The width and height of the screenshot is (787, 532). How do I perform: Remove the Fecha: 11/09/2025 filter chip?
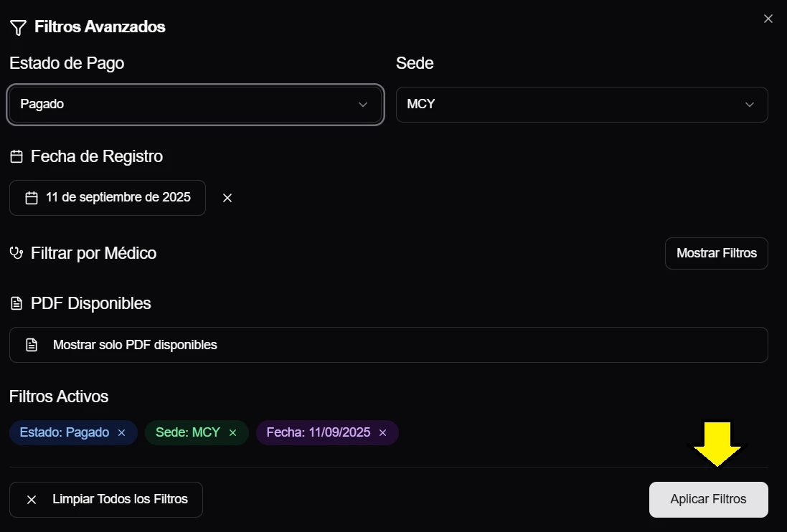click(x=383, y=433)
